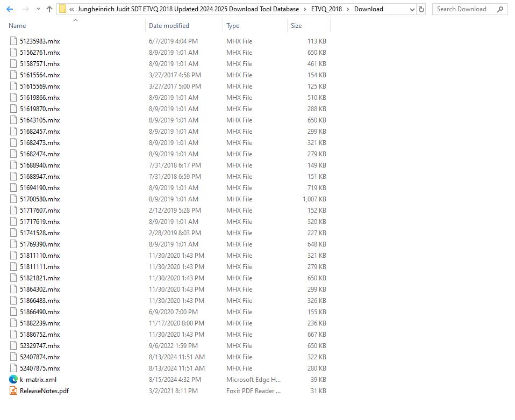Sort files by the Name column
Viewport: 515px width, 420px height.
tap(17, 25)
